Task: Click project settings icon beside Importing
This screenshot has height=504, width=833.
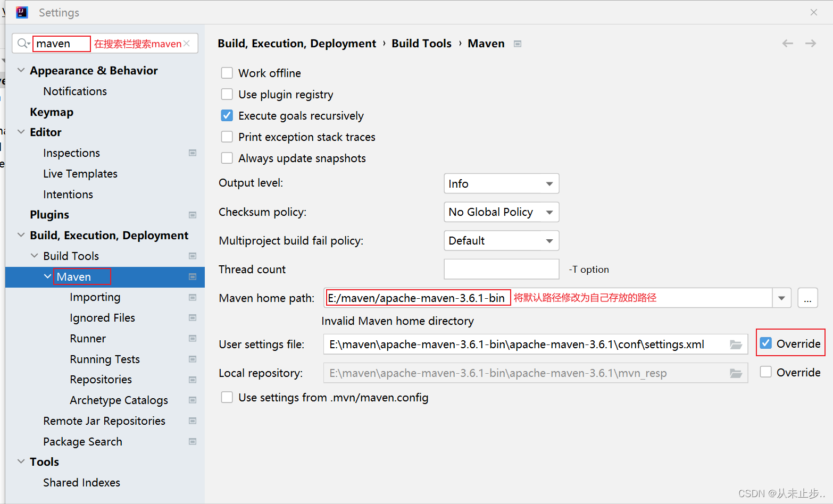Action: tap(193, 298)
